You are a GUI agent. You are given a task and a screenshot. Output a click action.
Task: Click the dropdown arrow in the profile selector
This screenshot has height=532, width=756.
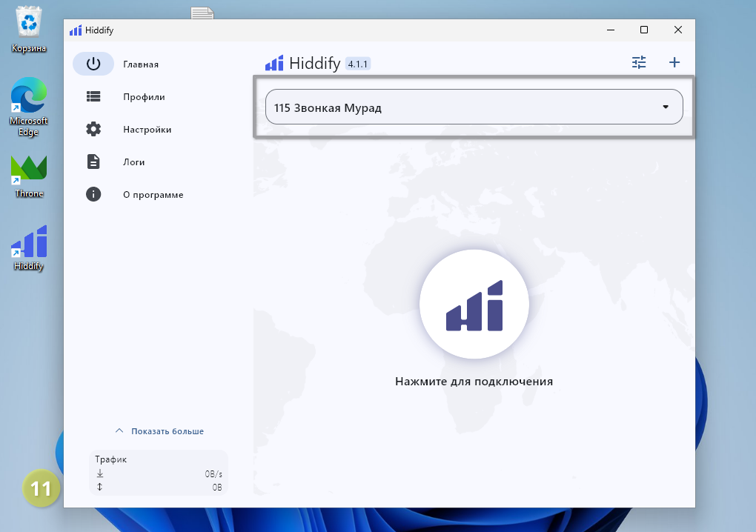pos(666,107)
